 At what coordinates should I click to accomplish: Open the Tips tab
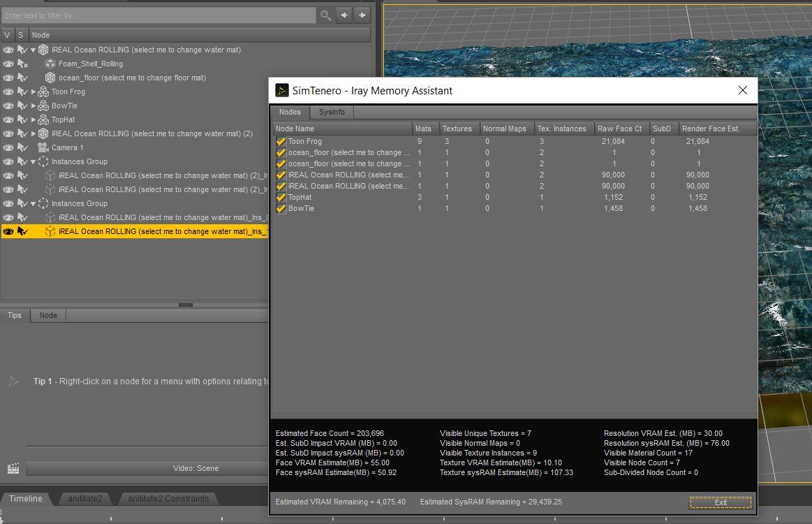tap(15, 315)
